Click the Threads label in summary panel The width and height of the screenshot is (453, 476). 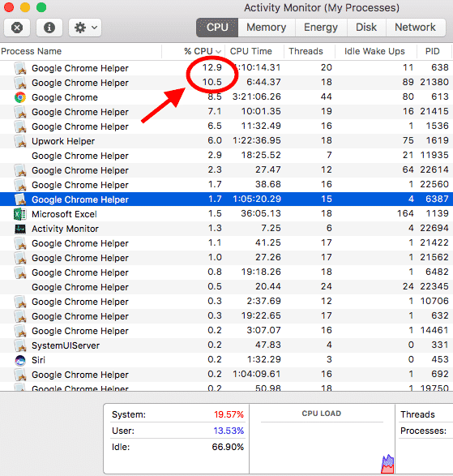tap(417, 414)
